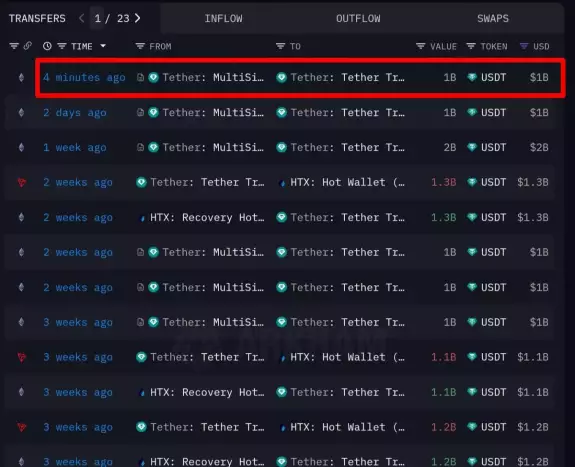Switch to the SWAPS tab
The height and width of the screenshot is (467, 575).
click(493, 19)
